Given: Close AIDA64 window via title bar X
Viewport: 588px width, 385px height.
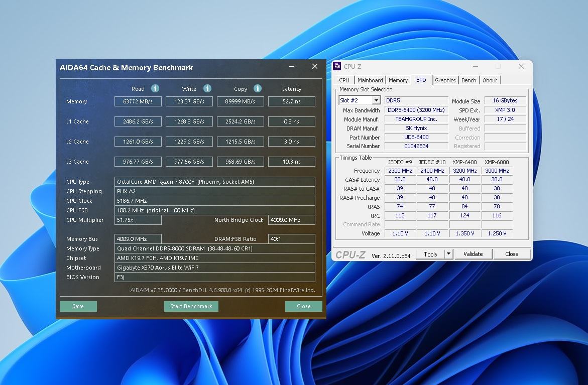Looking at the screenshot, I should pos(315,66).
